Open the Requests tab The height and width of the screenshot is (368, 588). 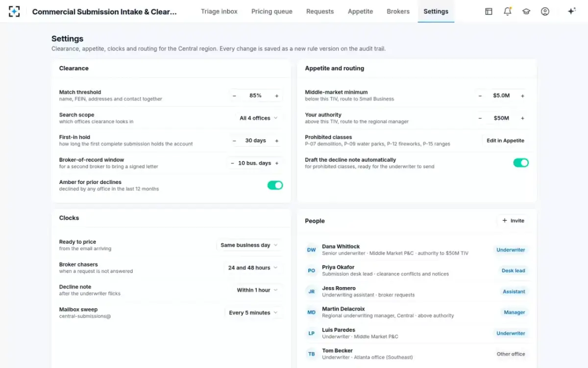(x=320, y=11)
